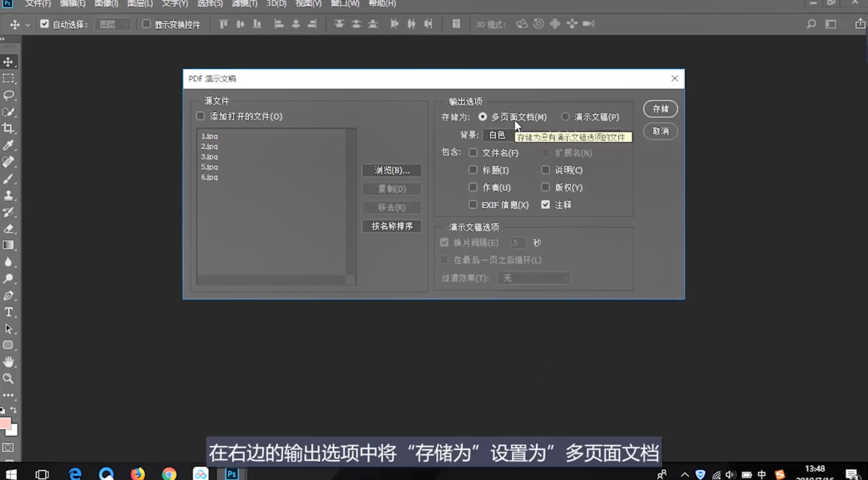
Task: Select the Quick Selection tool
Action: point(8,112)
